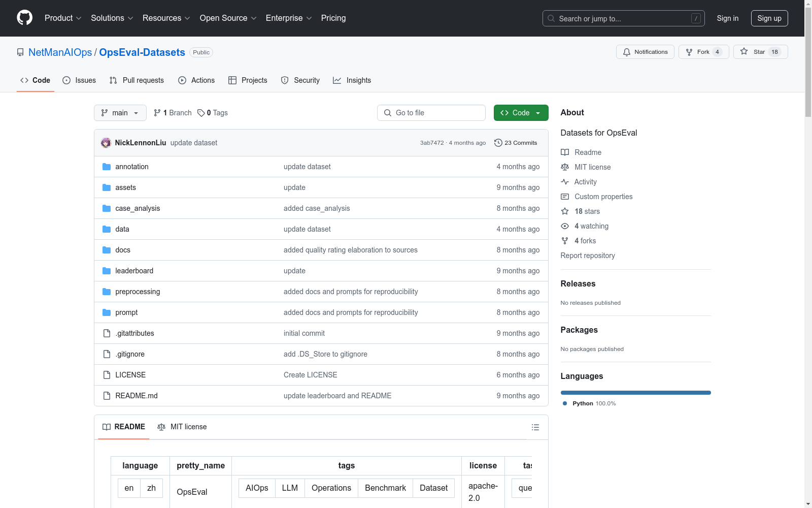The height and width of the screenshot is (508, 812).
Task: Click Report repository link
Action: point(588,256)
